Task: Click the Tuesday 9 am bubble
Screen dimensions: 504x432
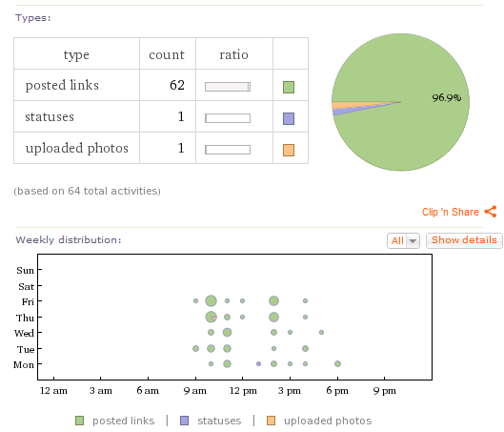Action: 195,348
